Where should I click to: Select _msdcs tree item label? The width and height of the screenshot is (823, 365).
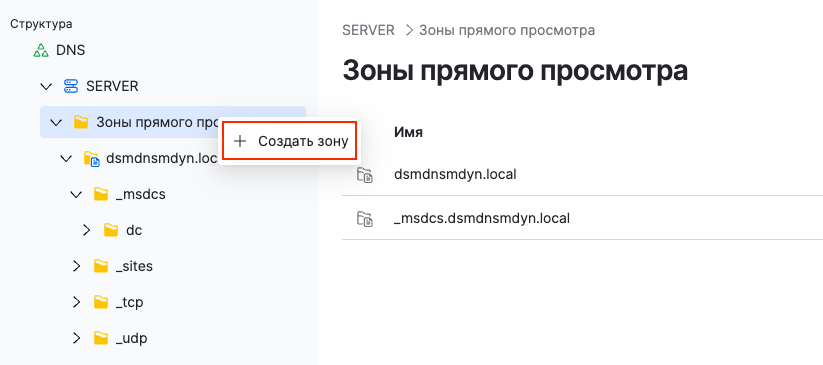click(x=141, y=195)
